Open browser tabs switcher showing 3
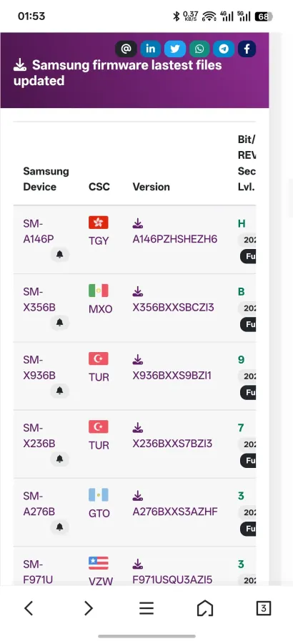293x644 pixels. [264, 608]
